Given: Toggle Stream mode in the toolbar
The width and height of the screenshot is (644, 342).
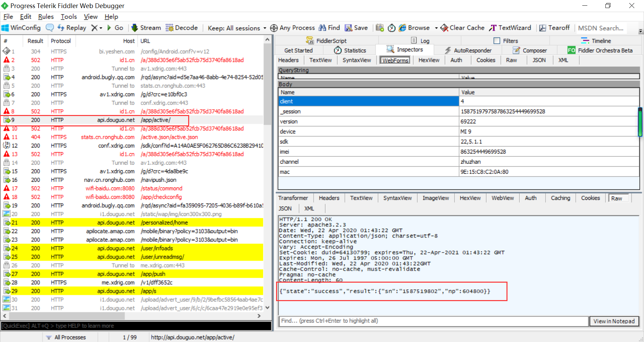Looking at the screenshot, I should [x=146, y=28].
